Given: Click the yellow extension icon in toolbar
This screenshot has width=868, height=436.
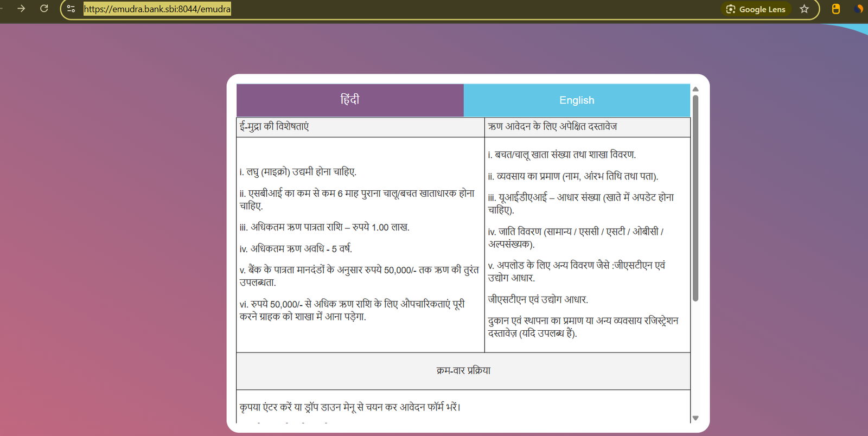Looking at the screenshot, I should (x=835, y=9).
